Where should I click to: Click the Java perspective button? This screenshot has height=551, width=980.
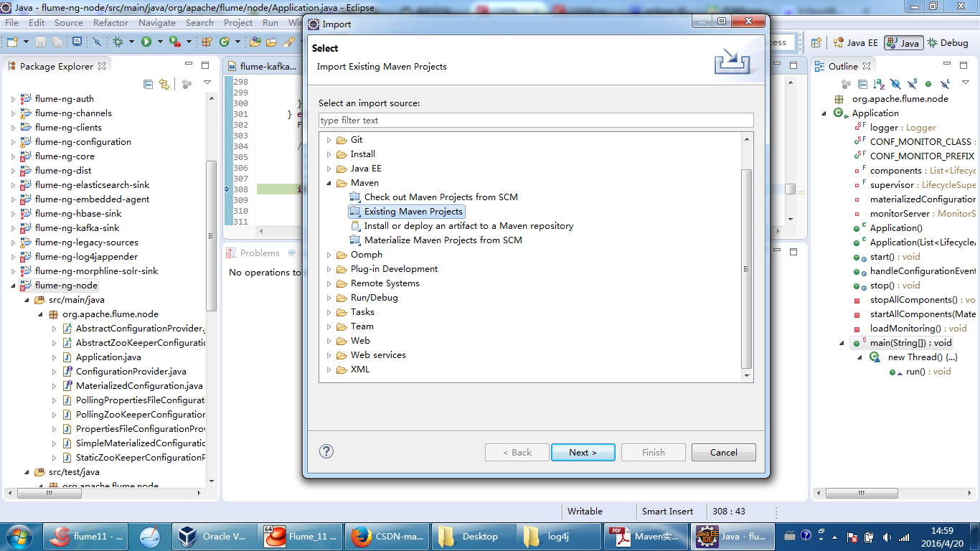tap(903, 43)
